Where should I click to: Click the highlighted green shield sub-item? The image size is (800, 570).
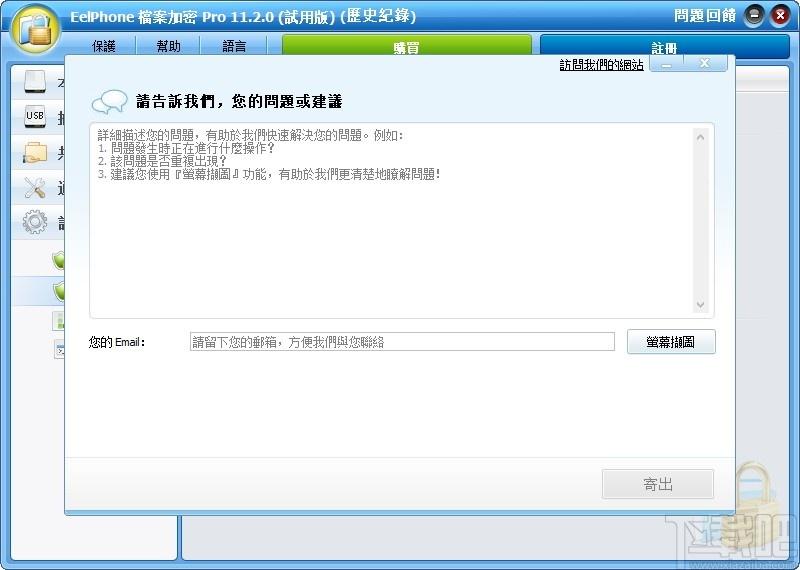tap(59, 291)
